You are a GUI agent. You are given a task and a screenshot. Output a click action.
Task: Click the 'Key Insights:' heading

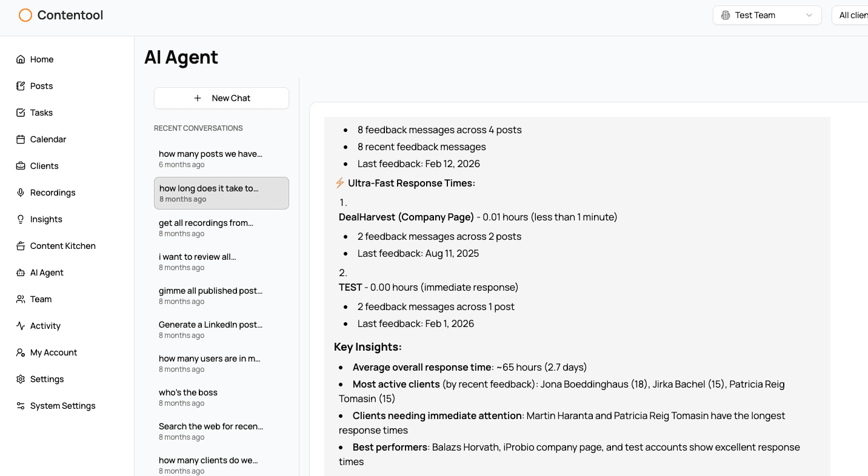pos(368,347)
